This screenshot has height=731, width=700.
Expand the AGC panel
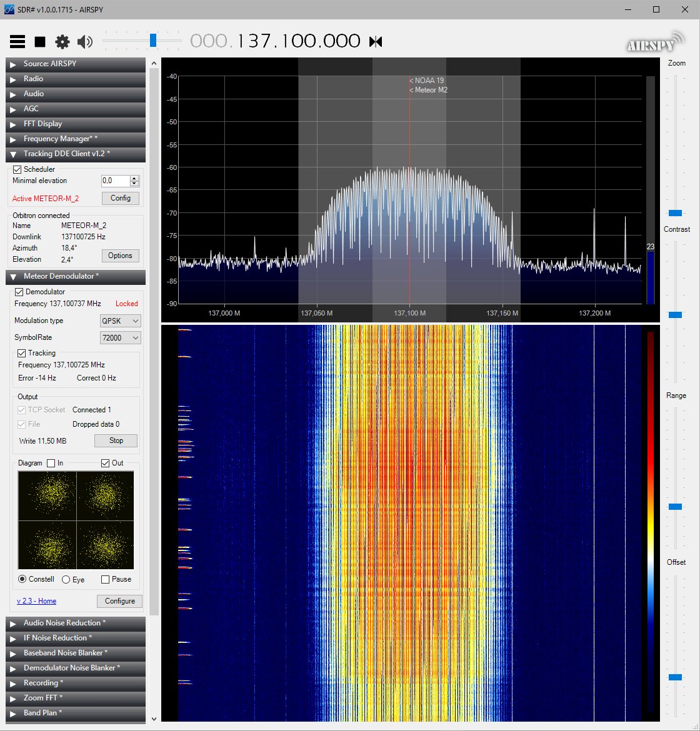76,109
